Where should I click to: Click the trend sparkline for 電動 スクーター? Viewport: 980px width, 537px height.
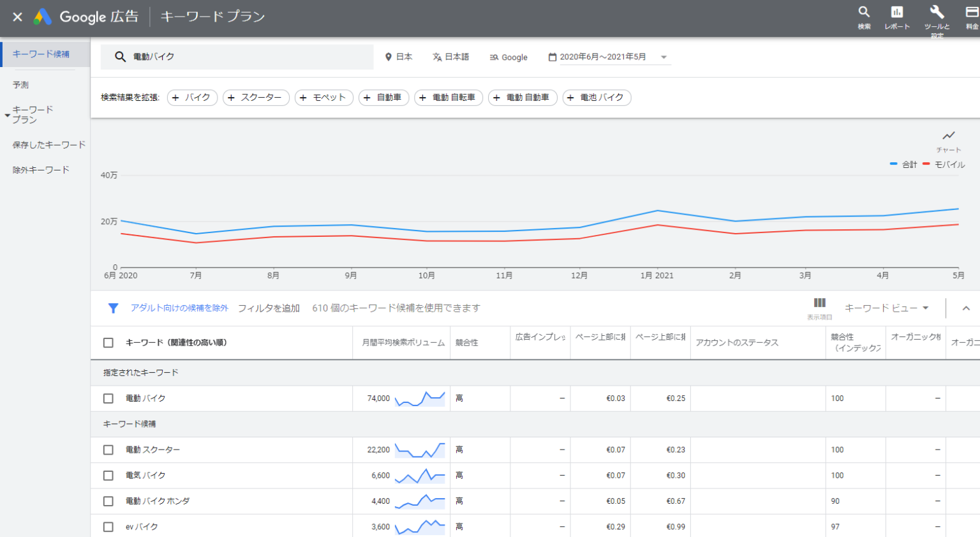[x=420, y=450]
